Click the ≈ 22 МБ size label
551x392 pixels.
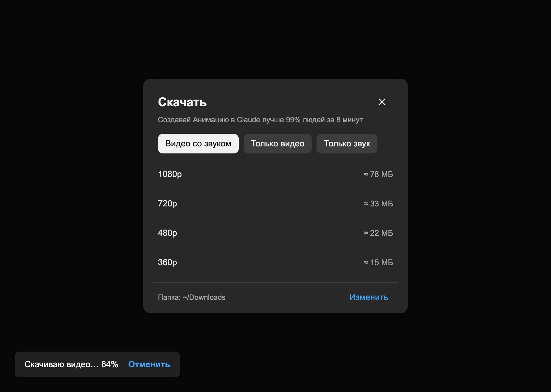pos(378,233)
